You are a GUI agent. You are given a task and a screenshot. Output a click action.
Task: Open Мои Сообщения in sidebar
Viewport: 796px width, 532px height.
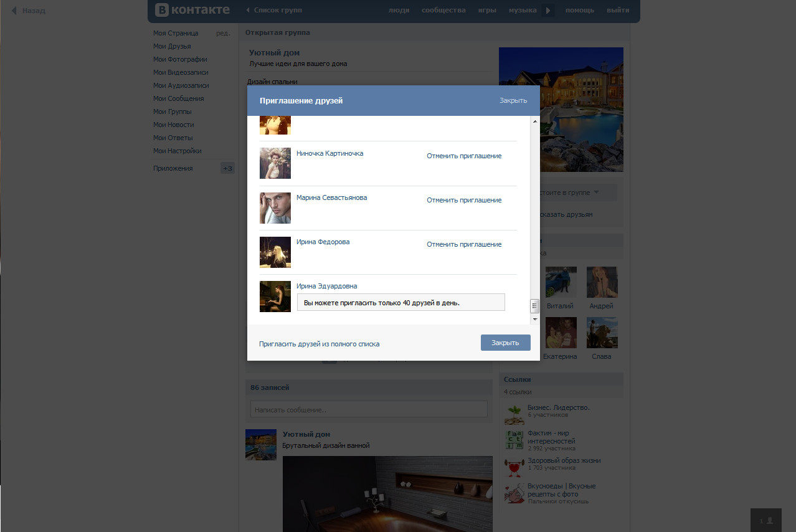tap(178, 98)
